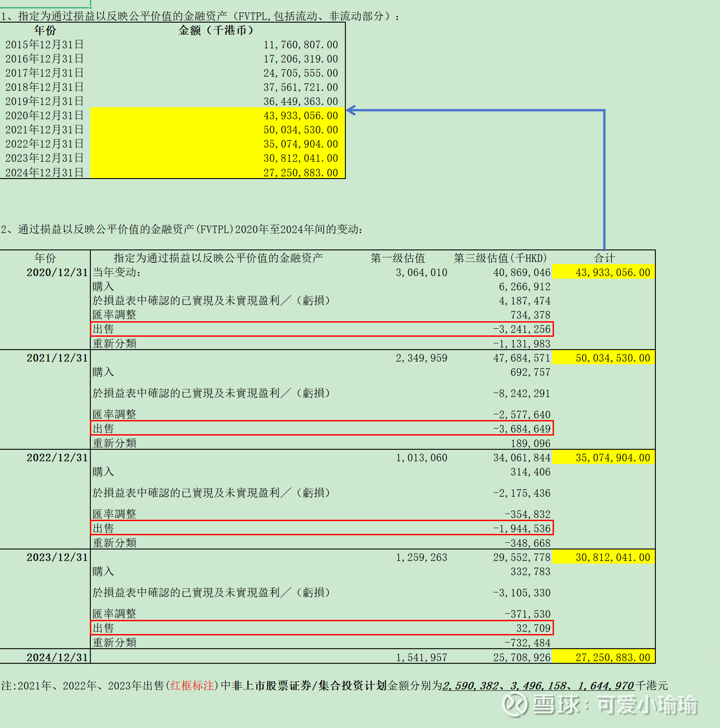720x728 pixels.
Task: Select exchange adjustment 734,378
Action: pos(530,315)
